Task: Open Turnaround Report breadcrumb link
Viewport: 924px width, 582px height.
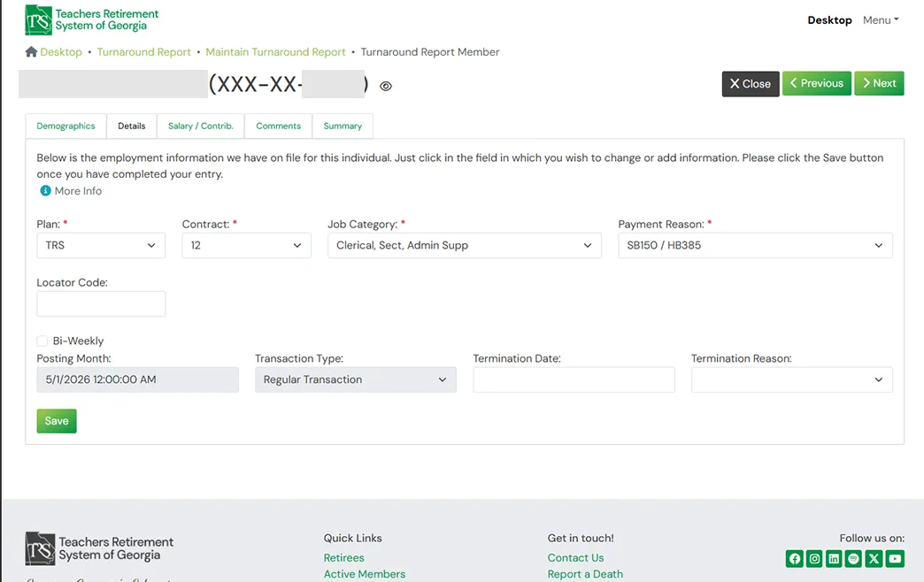Action: click(x=143, y=52)
